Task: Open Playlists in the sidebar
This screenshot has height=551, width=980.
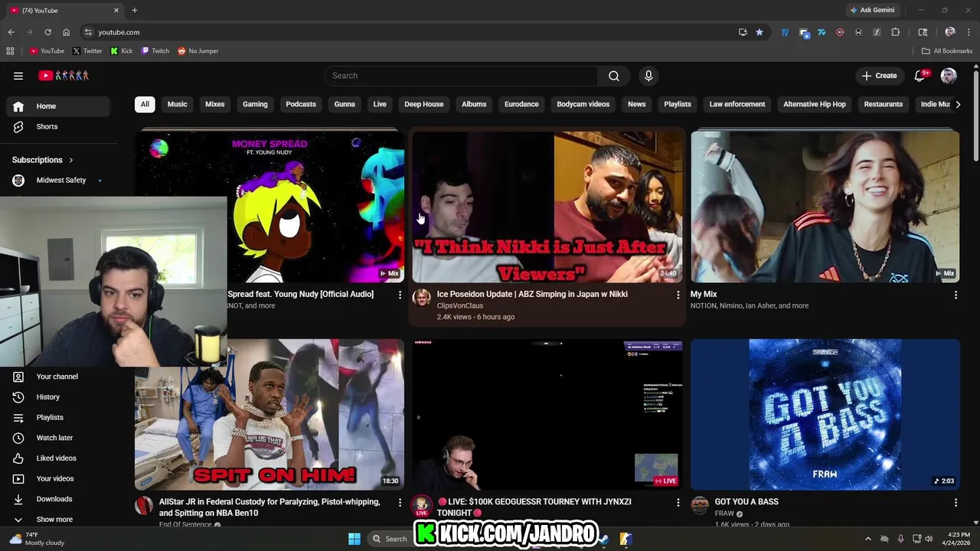Action: [57, 418]
